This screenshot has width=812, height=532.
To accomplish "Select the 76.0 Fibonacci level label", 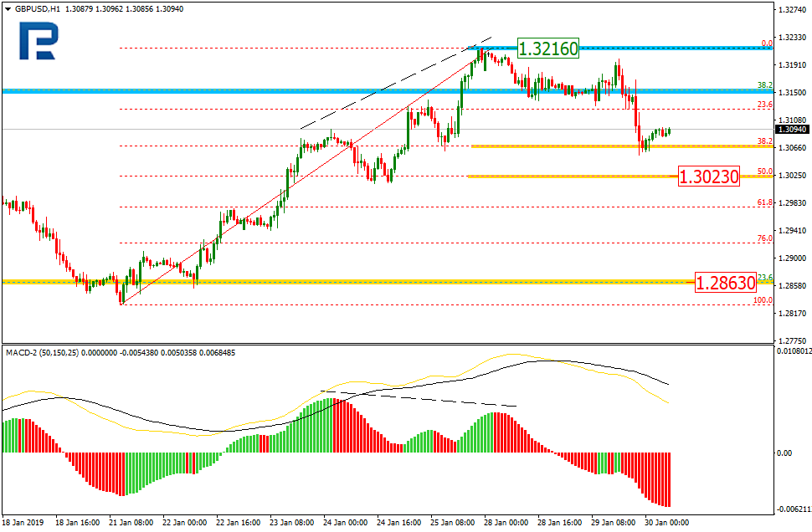I will (765, 238).
